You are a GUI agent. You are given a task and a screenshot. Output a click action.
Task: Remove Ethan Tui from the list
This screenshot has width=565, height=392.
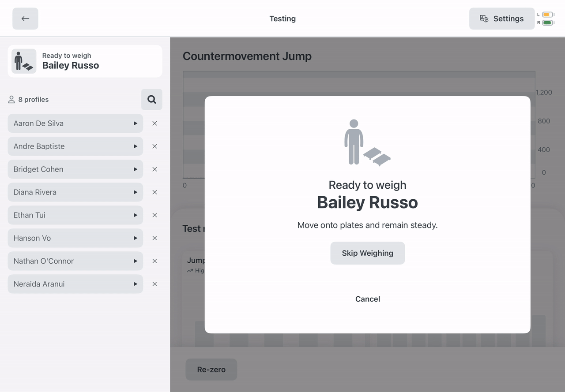tap(154, 215)
